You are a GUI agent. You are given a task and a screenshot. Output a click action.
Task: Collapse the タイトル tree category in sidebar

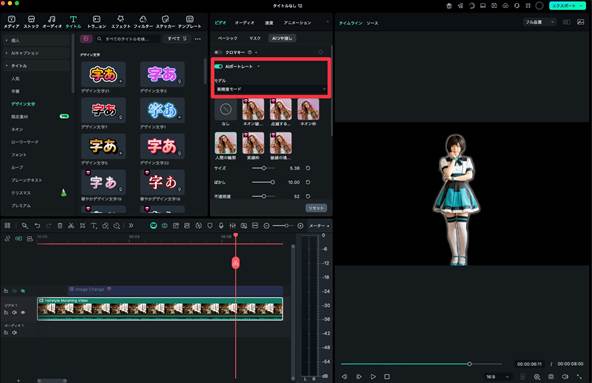6,66
